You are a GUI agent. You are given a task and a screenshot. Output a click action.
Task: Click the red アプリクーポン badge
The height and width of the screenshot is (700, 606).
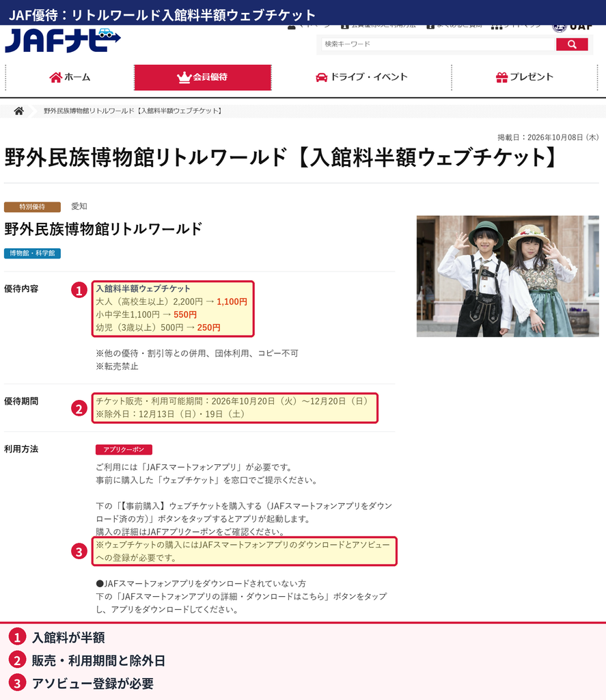click(124, 450)
